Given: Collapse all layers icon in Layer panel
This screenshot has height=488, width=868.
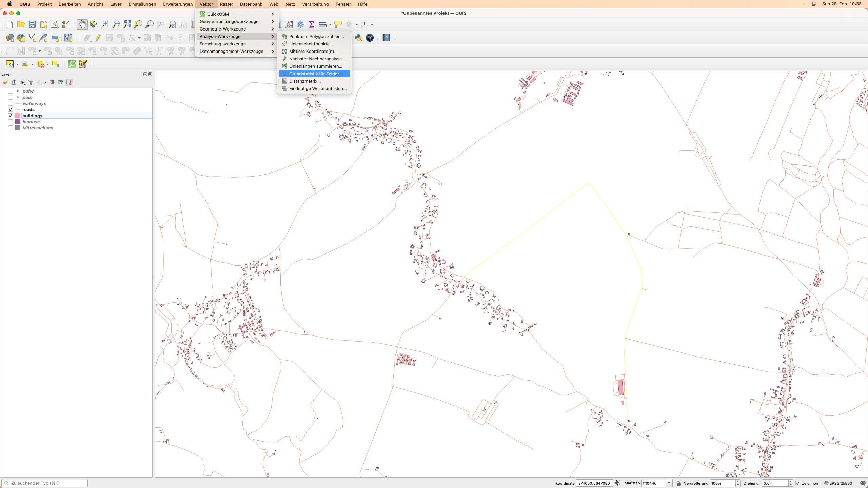Looking at the screenshot, I should [60, 82].
